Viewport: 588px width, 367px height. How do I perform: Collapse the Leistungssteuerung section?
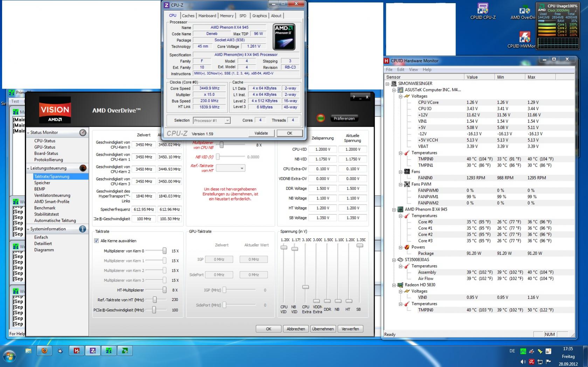(28, 168)
